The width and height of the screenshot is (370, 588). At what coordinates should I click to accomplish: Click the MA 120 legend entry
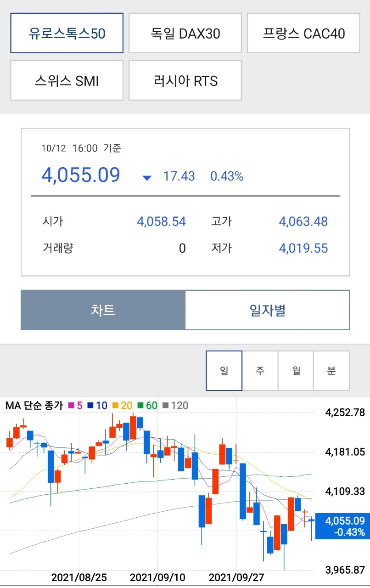[x=175, y=406]
